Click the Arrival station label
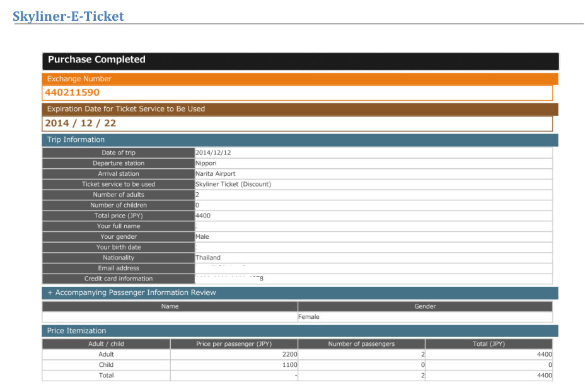This screenshot has height=392, width=585. 119,173
